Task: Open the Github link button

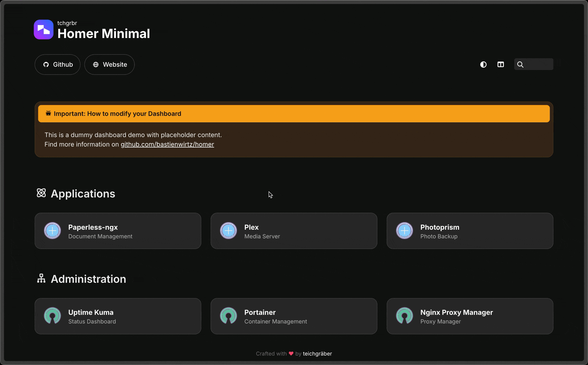Action: pyautogui.click(x=58, y=64)
